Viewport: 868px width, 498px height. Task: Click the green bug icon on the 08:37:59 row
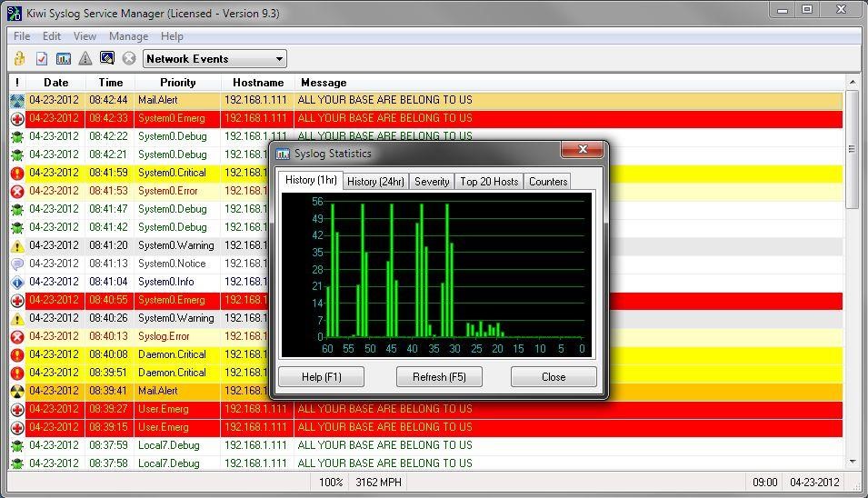16,445
